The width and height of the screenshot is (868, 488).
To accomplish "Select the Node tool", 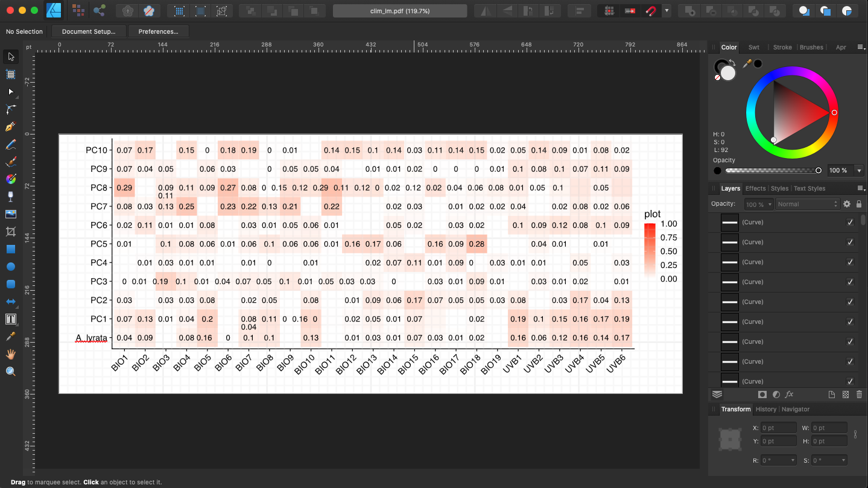I will 10,92.
